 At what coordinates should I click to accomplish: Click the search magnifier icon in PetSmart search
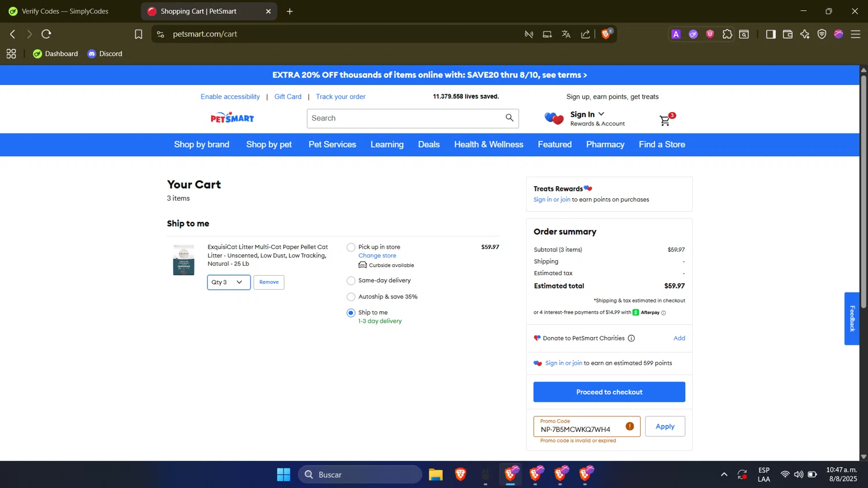509,118
